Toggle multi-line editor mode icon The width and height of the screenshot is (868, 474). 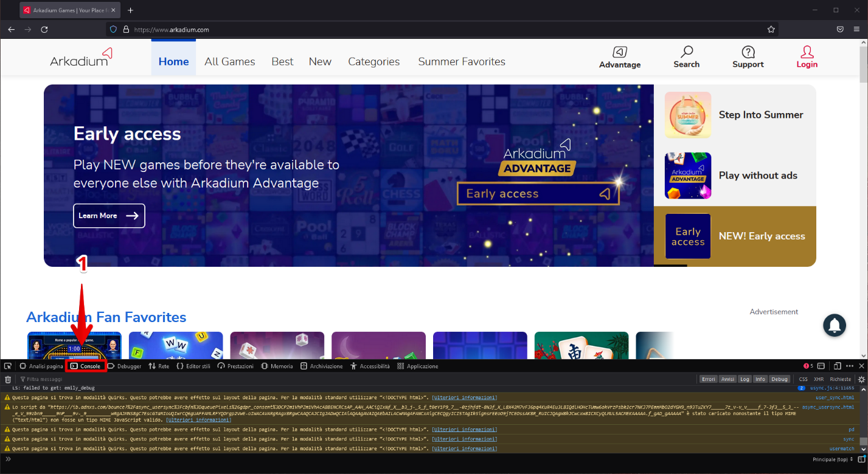tap(861, 459)
